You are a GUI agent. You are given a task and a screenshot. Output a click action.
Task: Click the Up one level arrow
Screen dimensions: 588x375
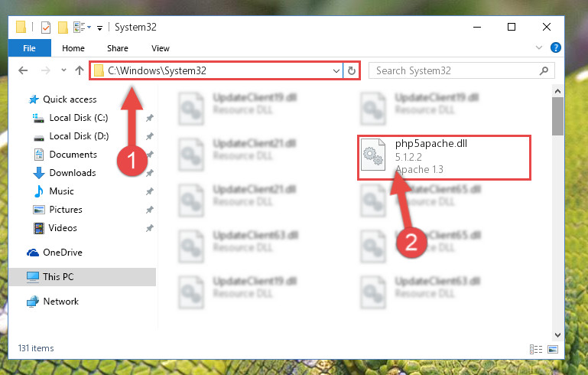[79, 70]
